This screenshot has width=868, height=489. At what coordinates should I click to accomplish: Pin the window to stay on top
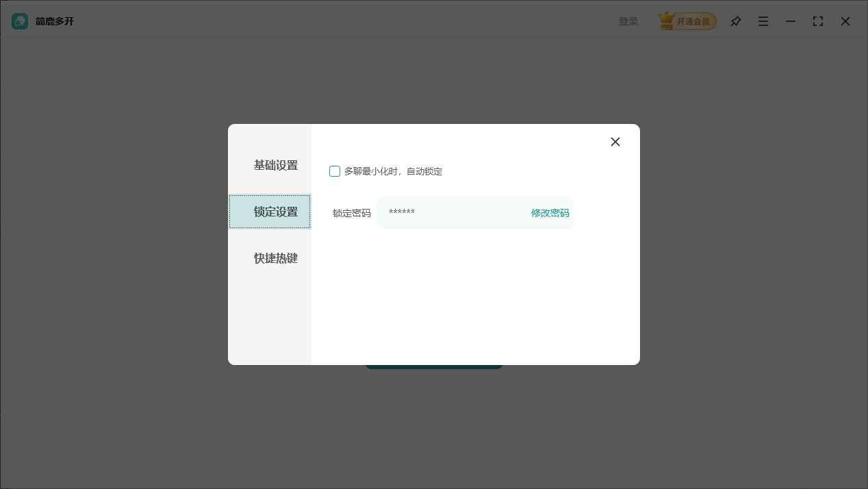click(x=735, y=21)
